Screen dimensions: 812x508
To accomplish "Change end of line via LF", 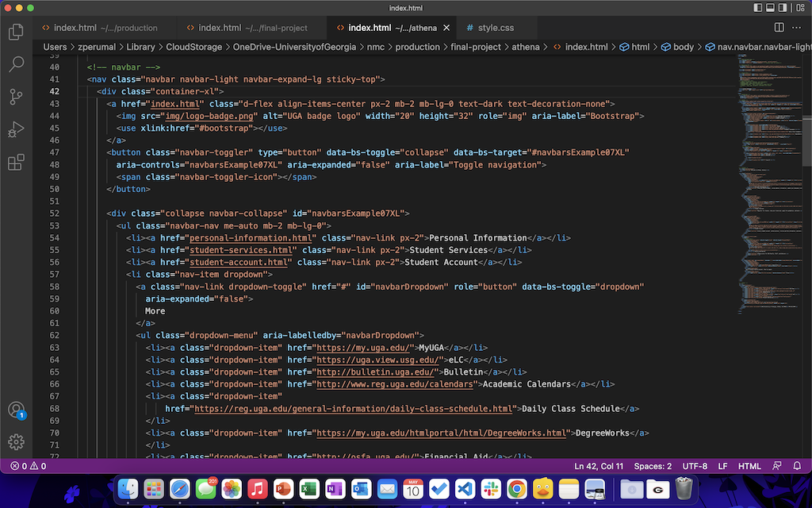I will [x=722, y=466].
